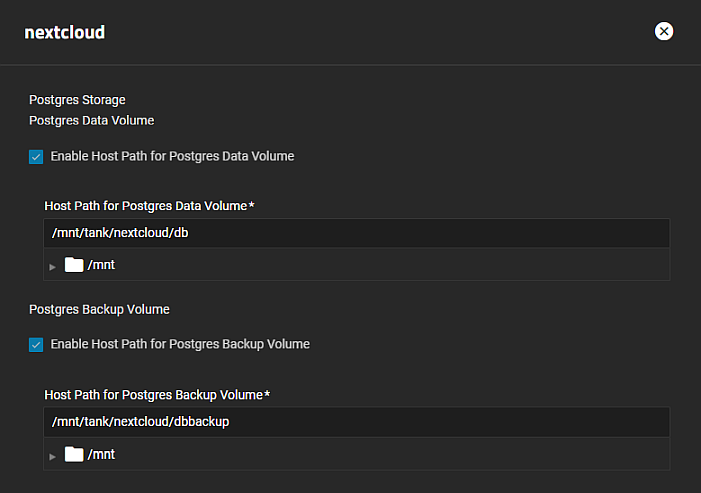
Task: Click the folder icon under the Postgres Backup Volume path
Action: (x=74, y=454)
